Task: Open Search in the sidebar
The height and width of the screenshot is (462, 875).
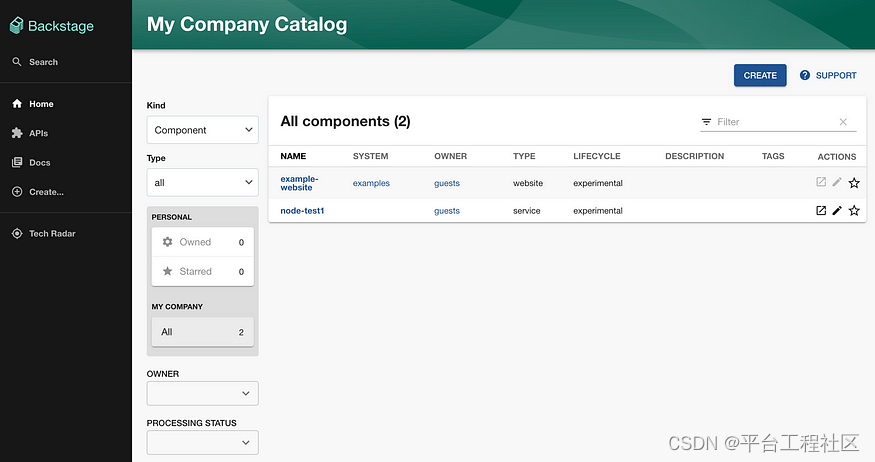Action: coord(43,62)
